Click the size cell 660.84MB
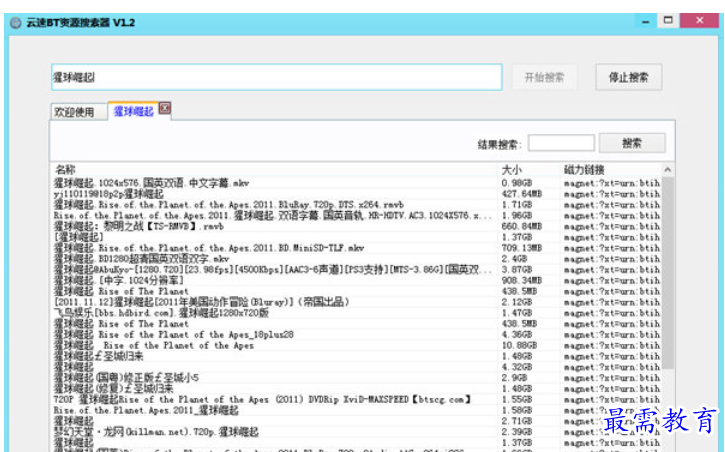The height and width of the screenshot is (452, 725). pos(522,226)
